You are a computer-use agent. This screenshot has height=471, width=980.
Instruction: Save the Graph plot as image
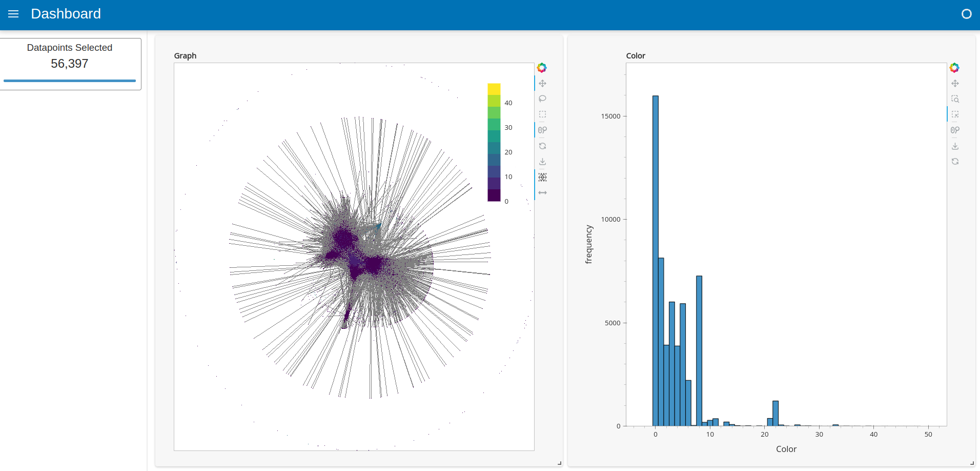[542, 162]
